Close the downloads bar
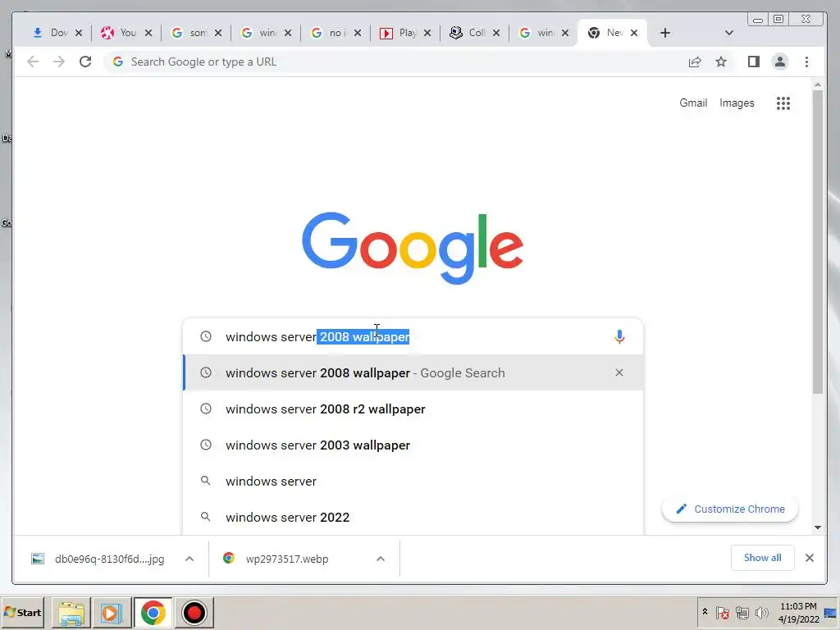The image size is (840, 630). click(810, 558)
